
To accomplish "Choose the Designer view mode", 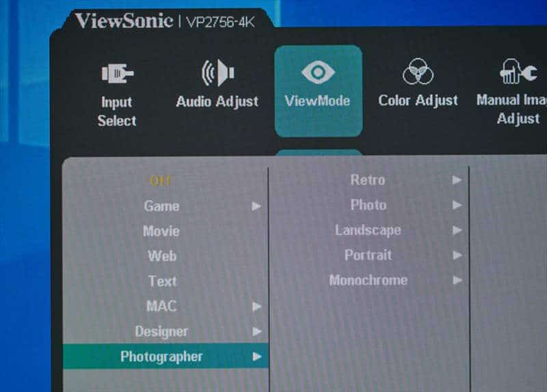I will 161,331.
